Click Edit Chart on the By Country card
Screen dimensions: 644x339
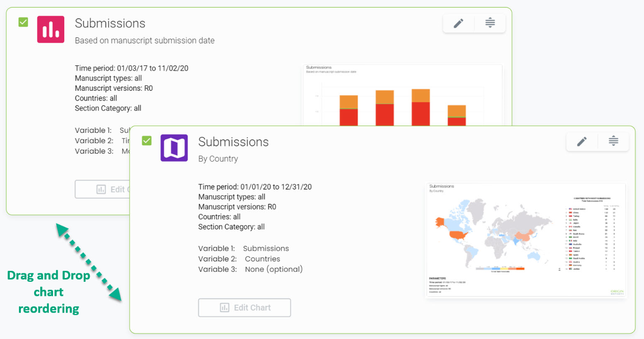coord(245,308)
